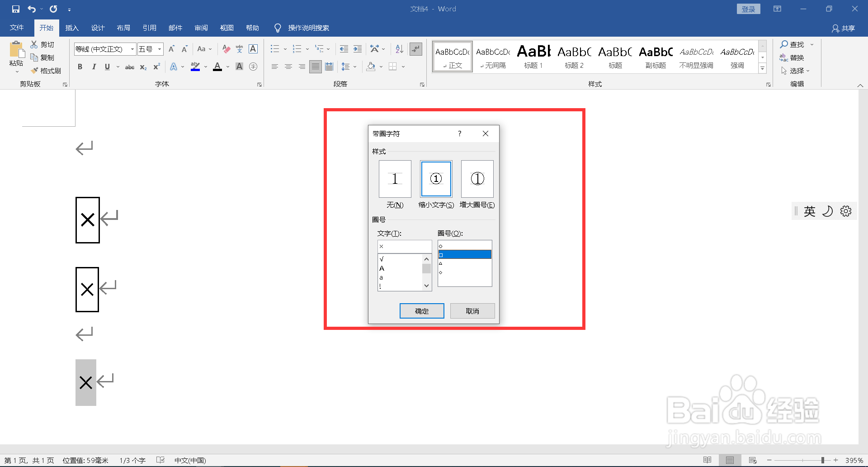Toggle center paragraph alignment
Image resolution: width=868 pixels, height=467 pixels.
tap(288, 67)
